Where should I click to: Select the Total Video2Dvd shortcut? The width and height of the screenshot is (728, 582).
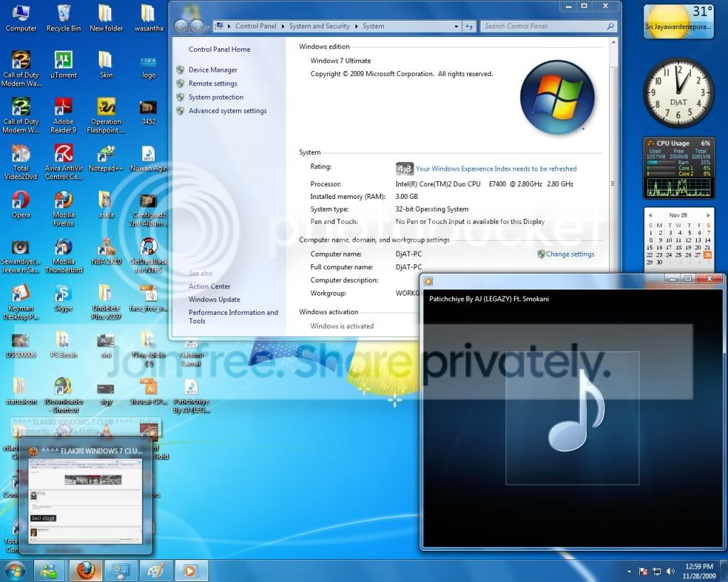pyautogui.click(x=21, y=162)
